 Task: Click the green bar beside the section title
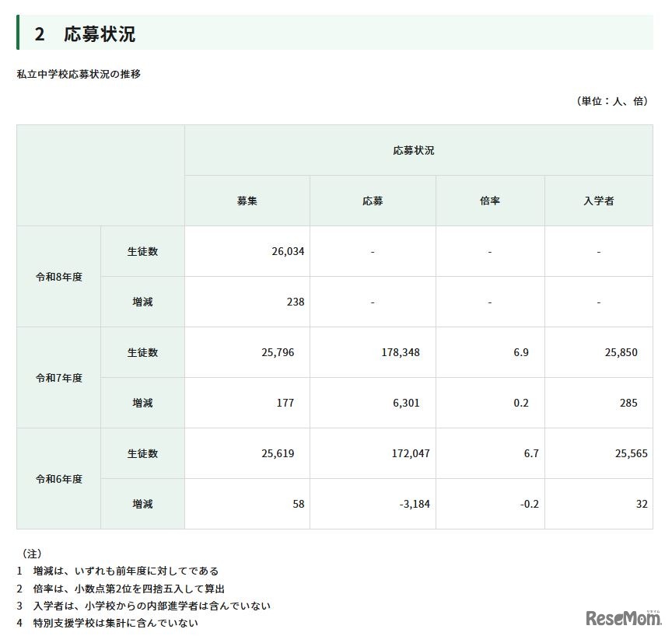(x=17, y=31)
